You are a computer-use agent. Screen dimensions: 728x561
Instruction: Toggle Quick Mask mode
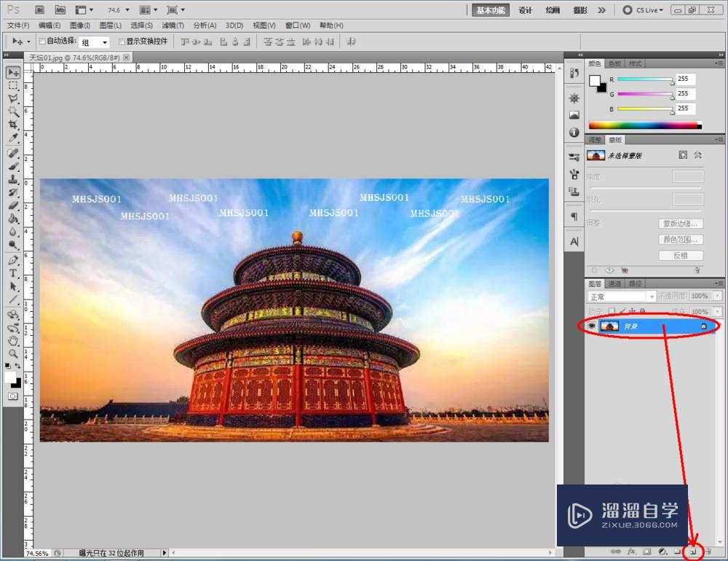(12, 396)
